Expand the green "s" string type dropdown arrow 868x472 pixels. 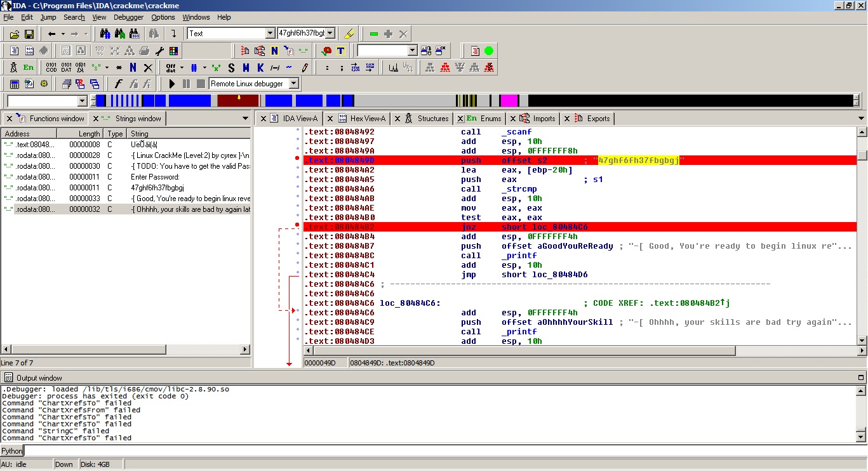[x=107, y=67]
